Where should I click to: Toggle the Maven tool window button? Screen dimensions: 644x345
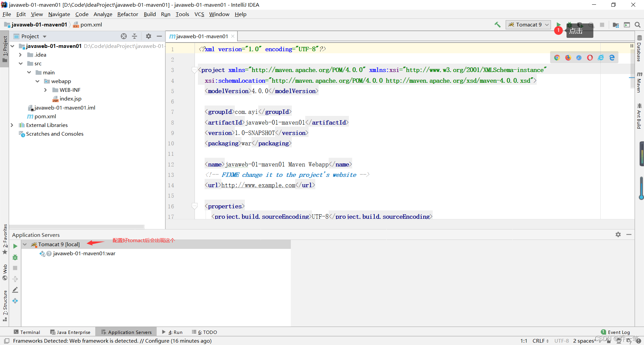(639, 82)
